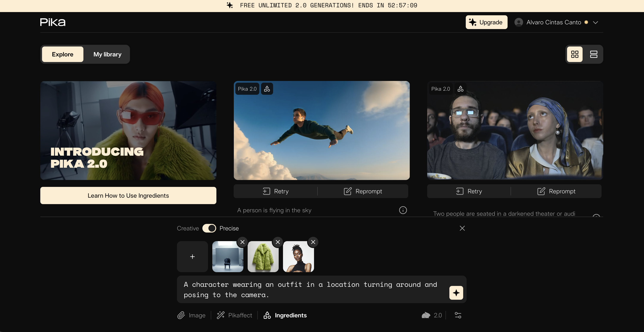Switch to grid view layout
644x332 pixels.
pyautogui.click(x=575, y=54)
